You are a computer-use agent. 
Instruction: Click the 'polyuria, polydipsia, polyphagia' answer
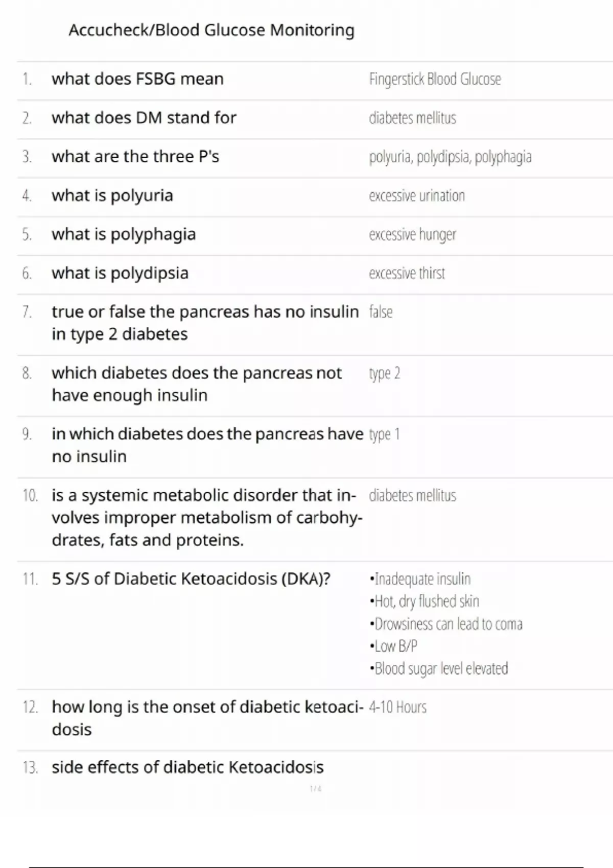pyautogui.click(x=450, y=157)
